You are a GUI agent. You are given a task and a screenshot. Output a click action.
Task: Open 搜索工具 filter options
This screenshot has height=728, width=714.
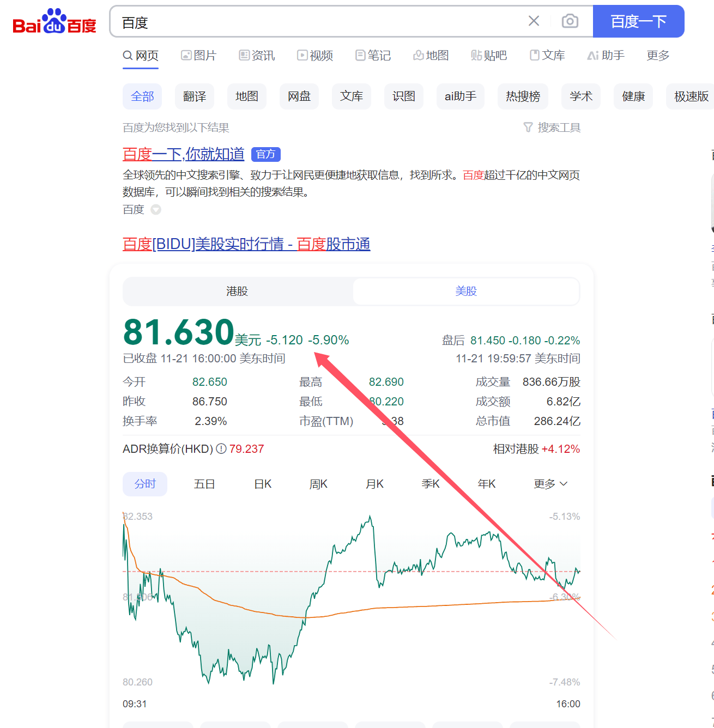(552, 128)
